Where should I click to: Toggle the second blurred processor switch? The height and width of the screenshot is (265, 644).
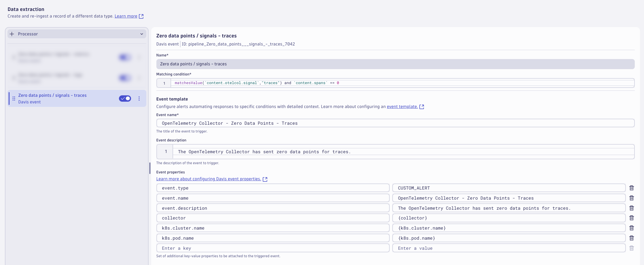click(x=125, y=78)
